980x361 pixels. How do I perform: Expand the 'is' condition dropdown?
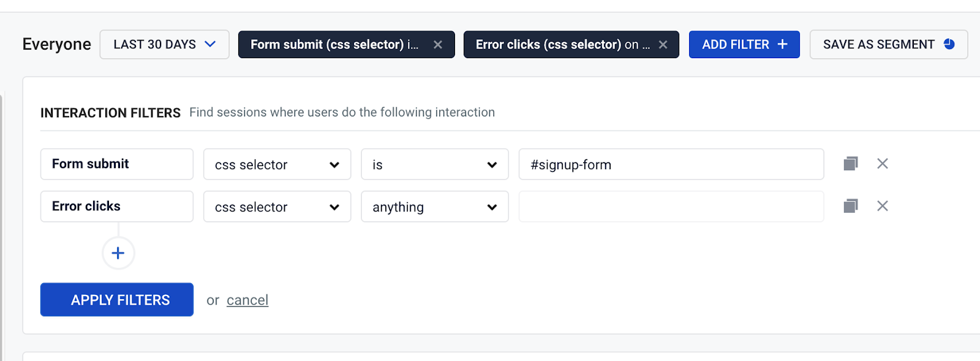[434, 164]
